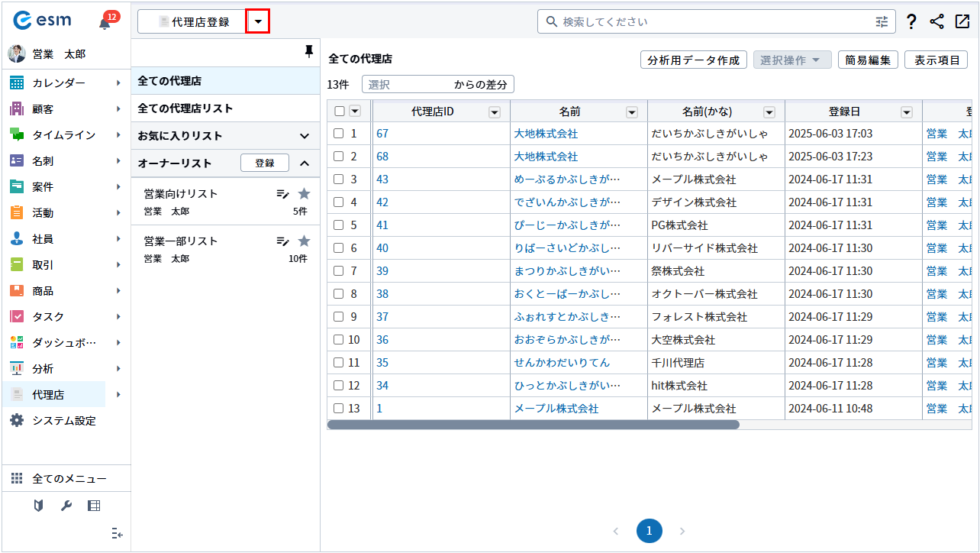Click the pin icon in list panel

(x=308, y=51)
